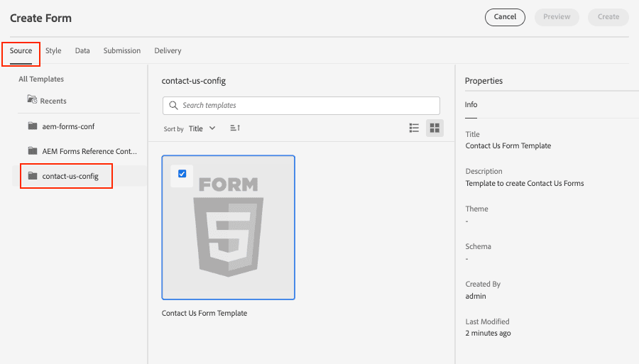Open Recents in All Templates
639x364 pixels.
pyautogui.click(x=53, y=101)
